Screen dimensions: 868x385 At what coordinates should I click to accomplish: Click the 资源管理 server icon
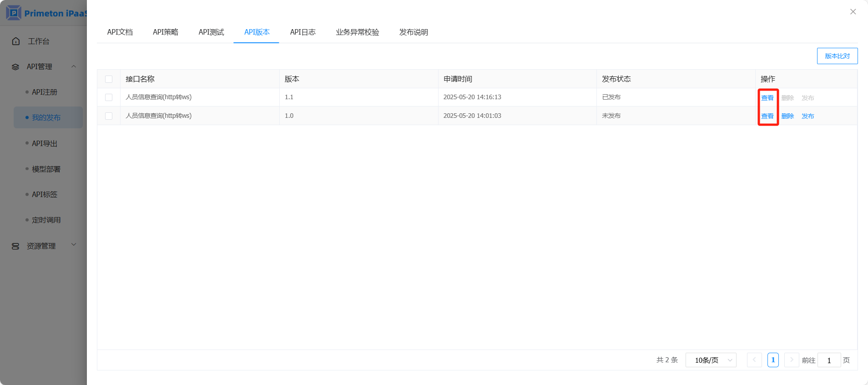pos(15,246)
